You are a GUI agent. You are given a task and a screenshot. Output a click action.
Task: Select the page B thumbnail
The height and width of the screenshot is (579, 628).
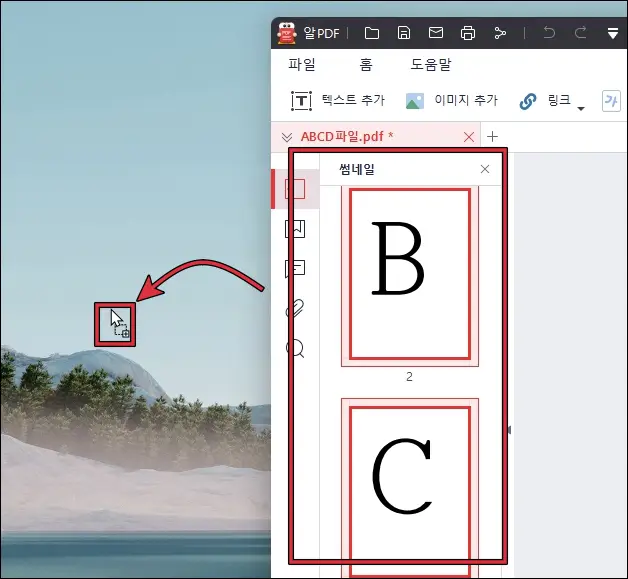410,274
